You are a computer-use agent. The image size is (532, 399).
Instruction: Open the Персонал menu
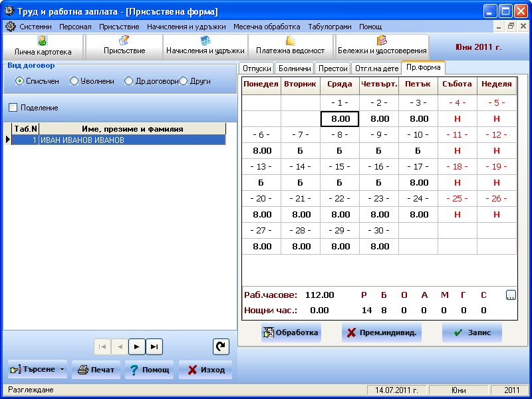pyautogui.click(x=75, y=27)
